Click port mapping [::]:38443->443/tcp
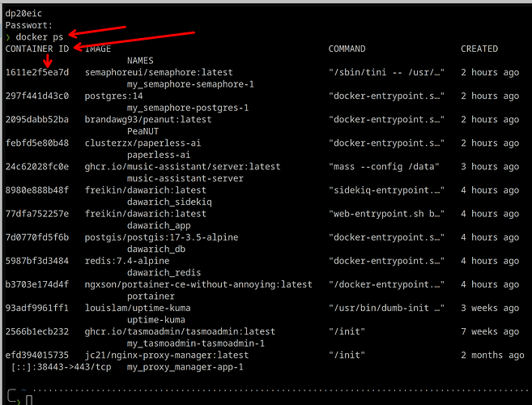 pos(61,367)
